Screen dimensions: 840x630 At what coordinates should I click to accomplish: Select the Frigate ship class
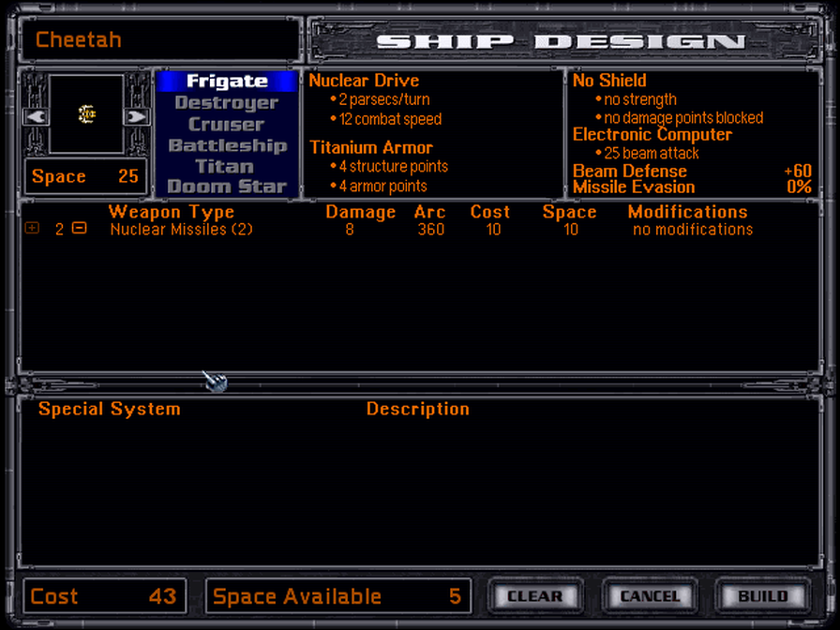(x=227, y=81)
